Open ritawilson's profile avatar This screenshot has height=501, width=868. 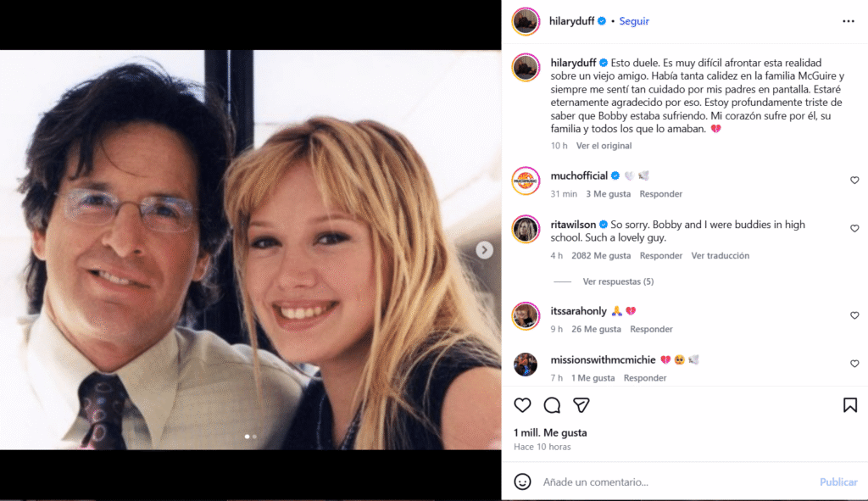[x=526, y=229]
